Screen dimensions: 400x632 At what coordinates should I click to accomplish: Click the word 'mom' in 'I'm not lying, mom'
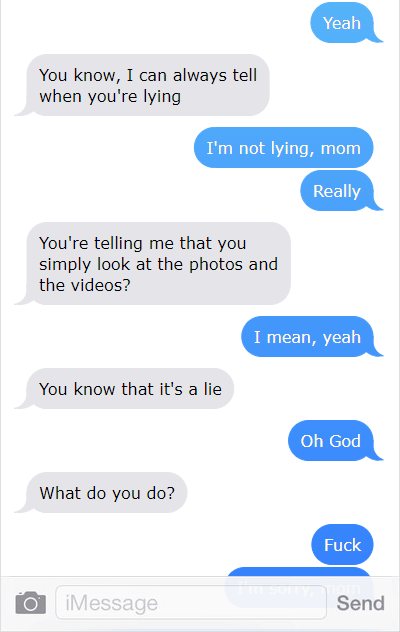[340, 148]
